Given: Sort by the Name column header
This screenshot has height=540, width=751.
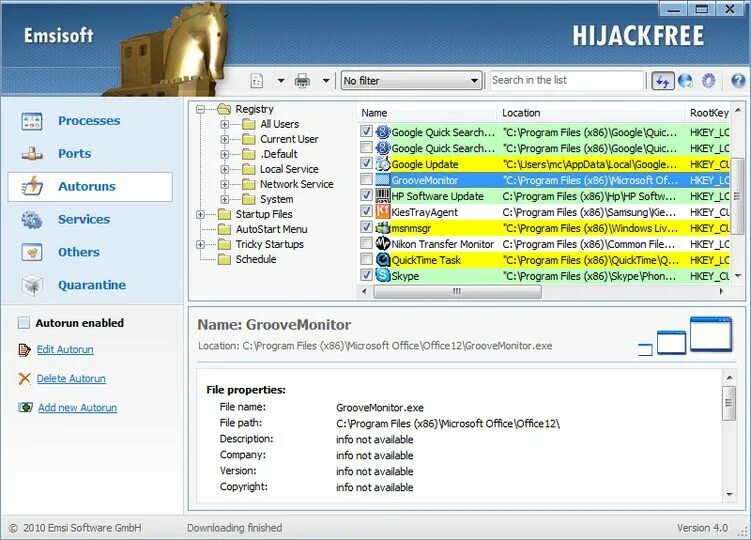Looking at the screenshot, I should point(428,113).
